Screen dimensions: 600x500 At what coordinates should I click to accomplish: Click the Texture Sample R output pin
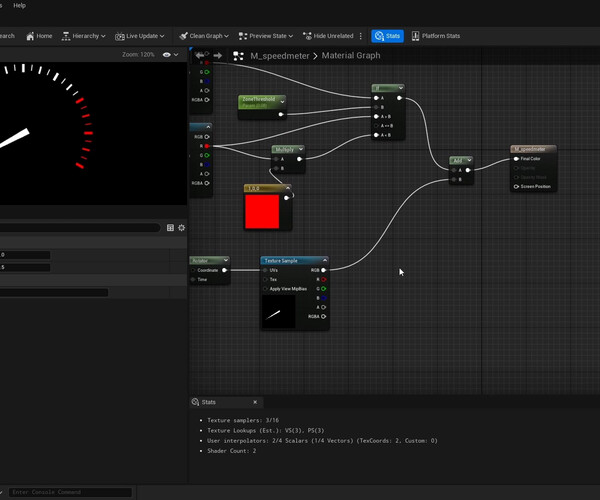(x=324, y=279)
